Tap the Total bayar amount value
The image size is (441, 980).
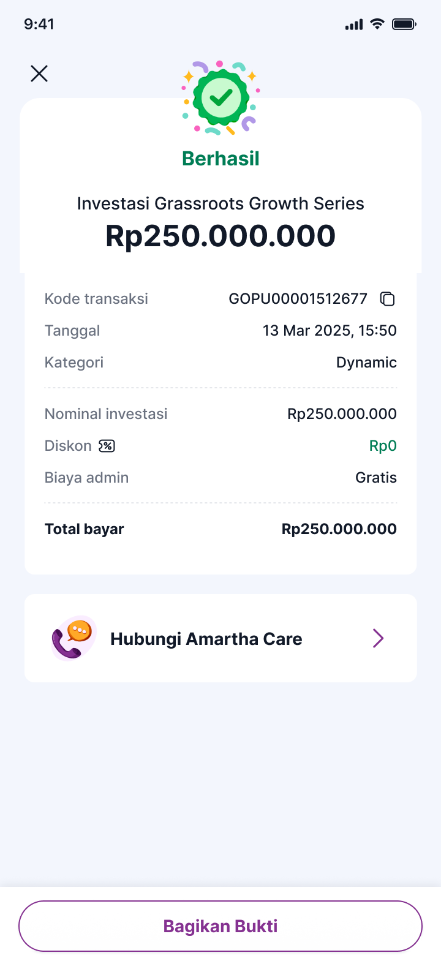pyautogui.click(x=339, y=529)
